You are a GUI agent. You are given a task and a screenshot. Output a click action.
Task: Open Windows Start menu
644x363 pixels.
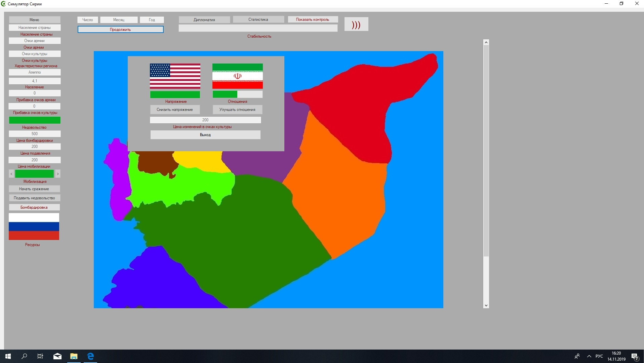click(8, 356)
